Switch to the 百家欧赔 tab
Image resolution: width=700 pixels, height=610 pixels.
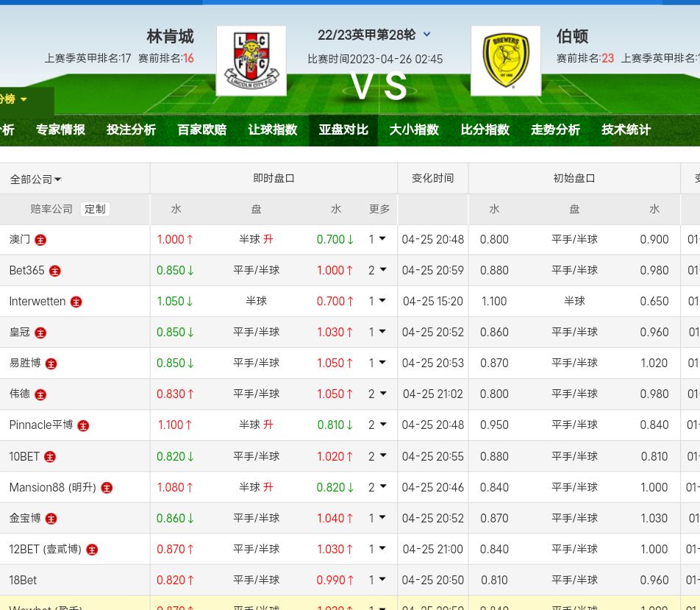(201, 130)
